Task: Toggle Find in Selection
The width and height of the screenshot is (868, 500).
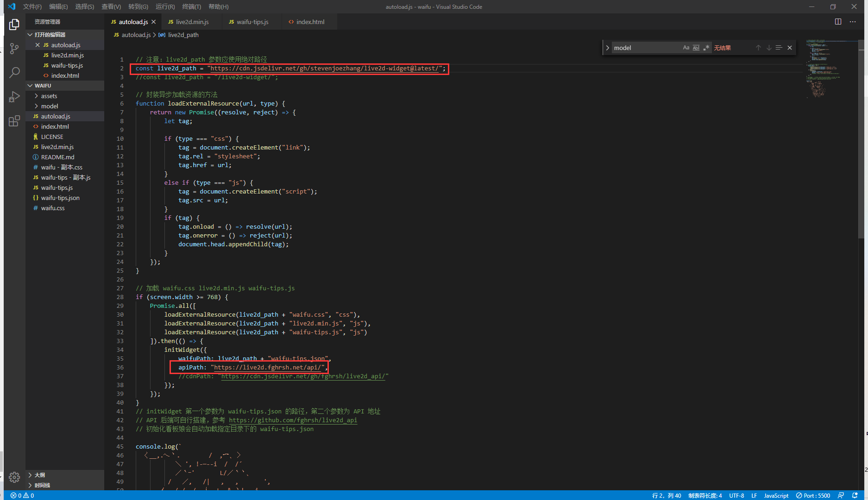Action: (779, 48)
